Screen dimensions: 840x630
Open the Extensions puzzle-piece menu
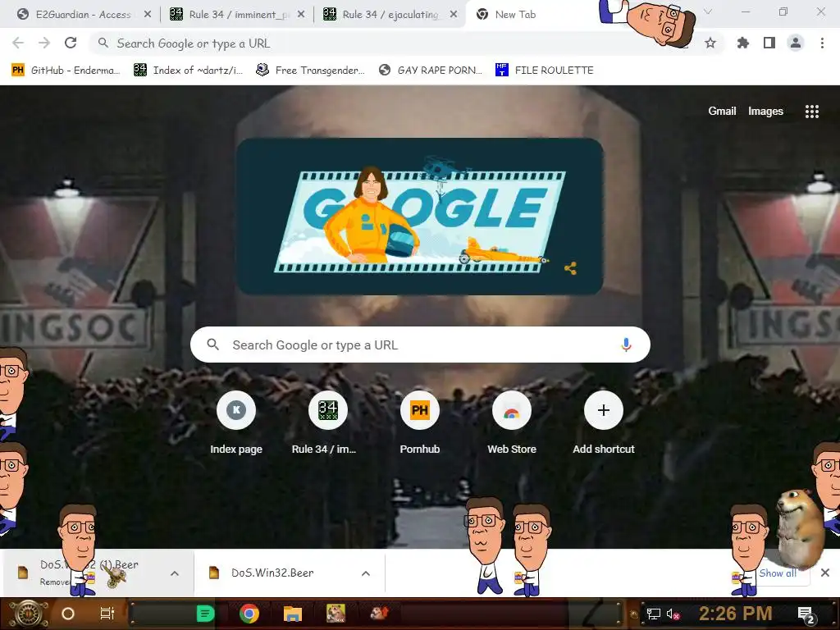pyautogui.click(x=742, y=43)
